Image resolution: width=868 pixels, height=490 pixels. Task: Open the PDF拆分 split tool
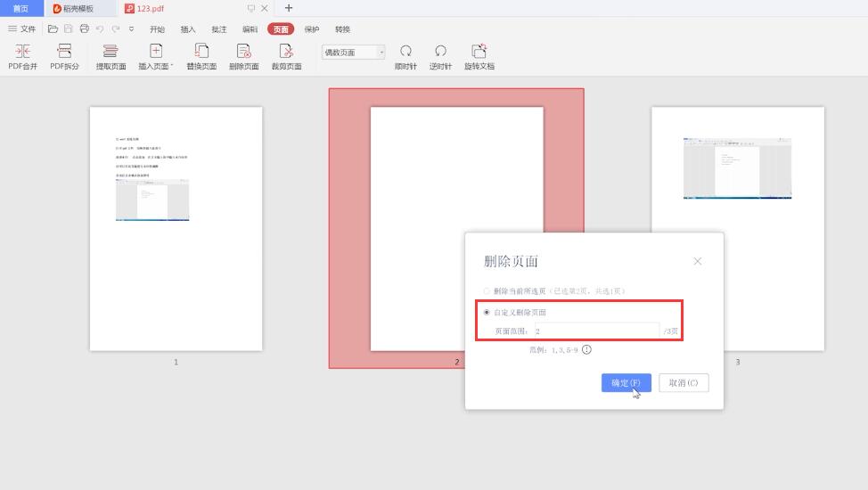pyautogui.click(x=64, y=56)
